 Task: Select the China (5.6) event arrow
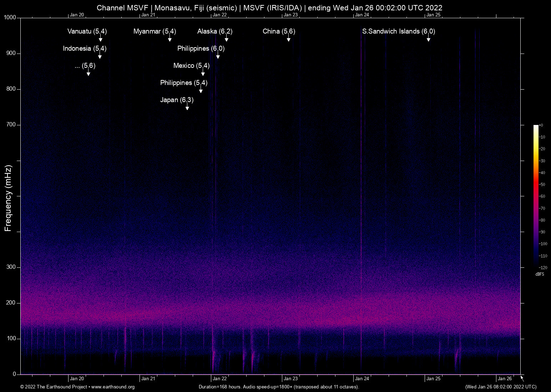coord(288,39)
